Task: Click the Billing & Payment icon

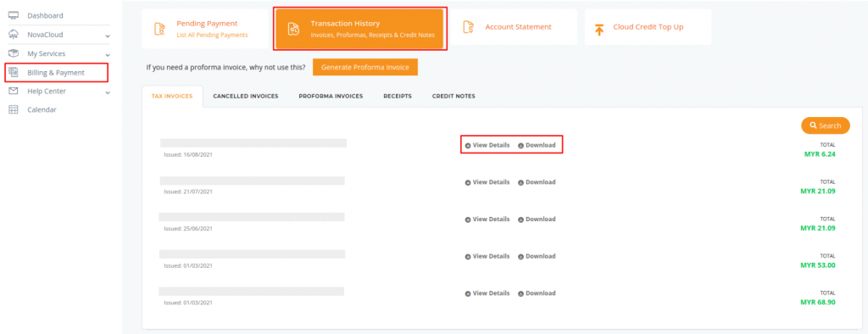Action: (x=14, y=72)
